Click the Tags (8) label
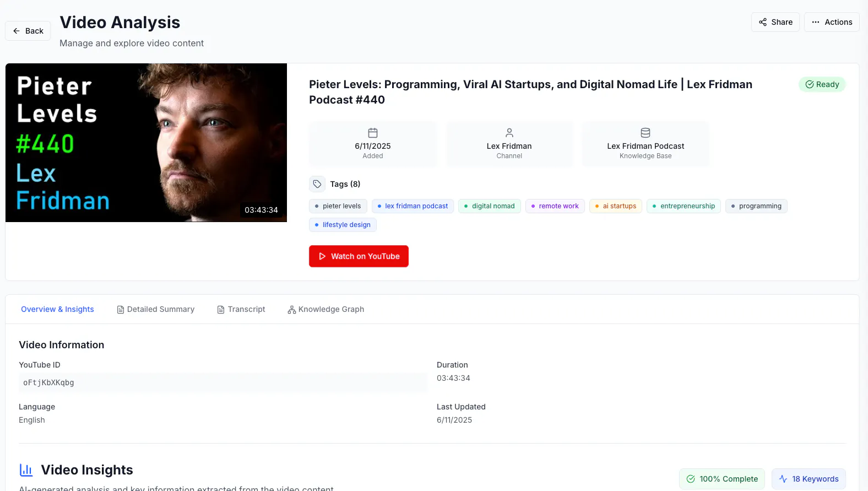 point(345,184)
